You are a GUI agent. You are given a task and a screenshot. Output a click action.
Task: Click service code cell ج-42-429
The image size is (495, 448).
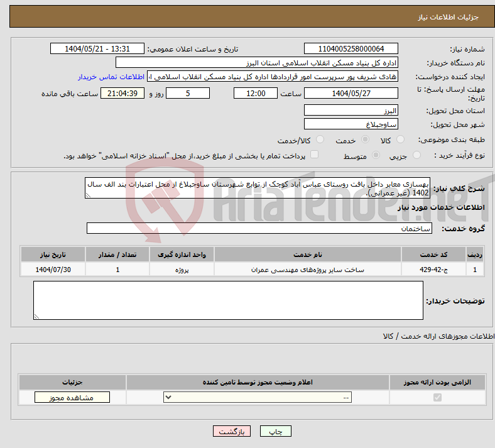(434, 270)
